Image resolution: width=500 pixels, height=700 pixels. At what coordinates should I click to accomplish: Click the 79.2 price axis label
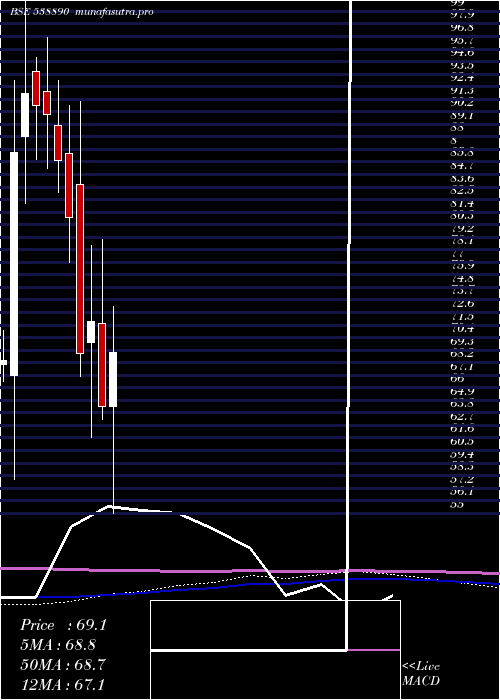point(462,229)
